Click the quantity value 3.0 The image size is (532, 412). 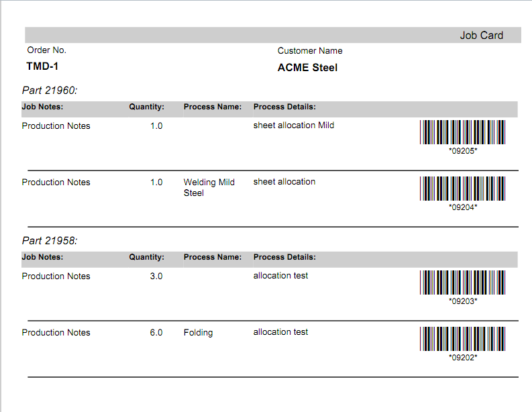[156, 276]
